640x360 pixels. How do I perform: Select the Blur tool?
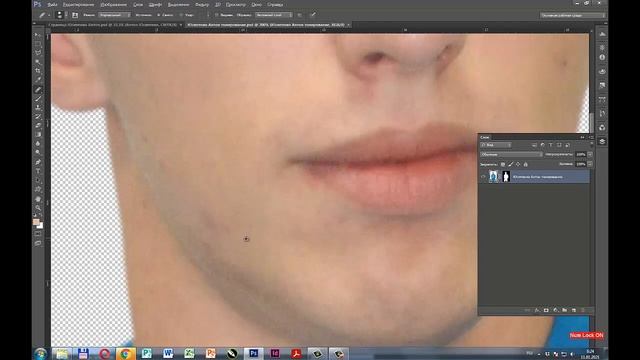tap(38, 143)
